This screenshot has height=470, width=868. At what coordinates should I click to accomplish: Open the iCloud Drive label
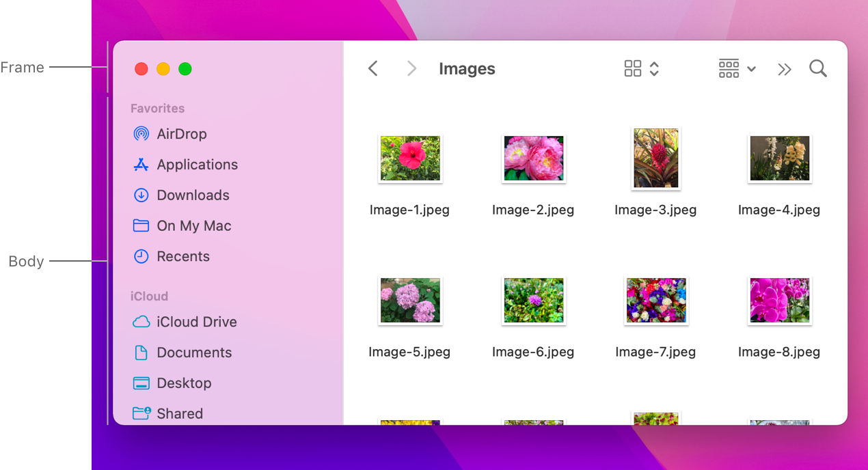(197, 322)
